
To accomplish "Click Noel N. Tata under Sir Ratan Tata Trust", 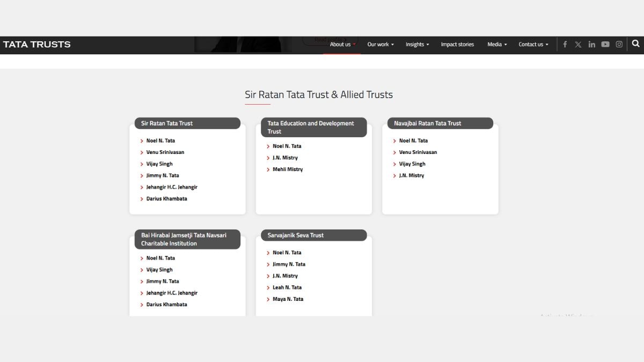I will (x=160, y=141).
